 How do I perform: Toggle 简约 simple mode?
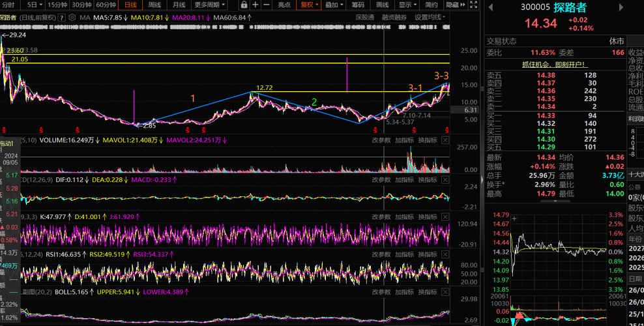(432, 5)
